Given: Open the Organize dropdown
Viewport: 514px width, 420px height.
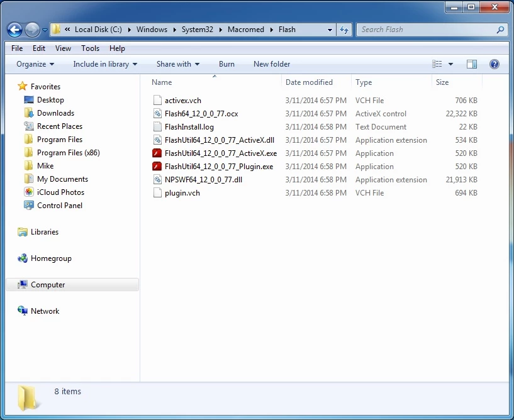Looking at the screenshot, I should click(x=35, y=64).
